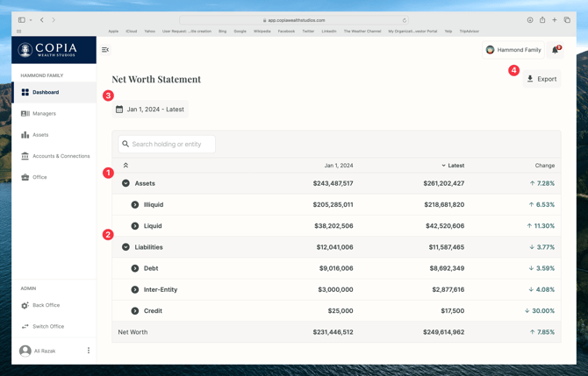The image size is (588, 376).
Task: Click the Net Worth row label
Action: tap(133, 332)
